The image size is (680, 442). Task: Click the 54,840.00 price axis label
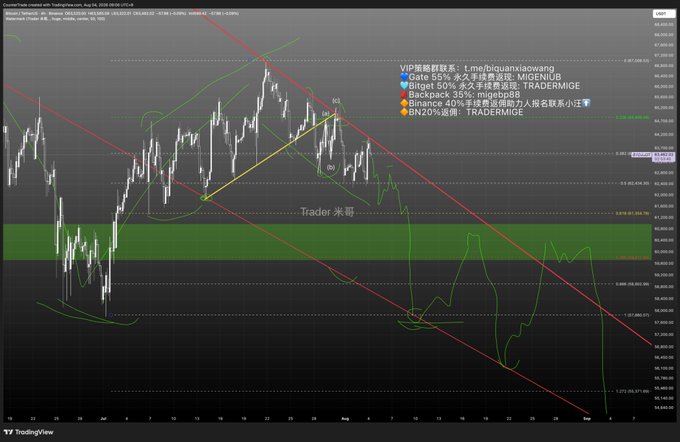pyautogui.click(x=664, y=408)
